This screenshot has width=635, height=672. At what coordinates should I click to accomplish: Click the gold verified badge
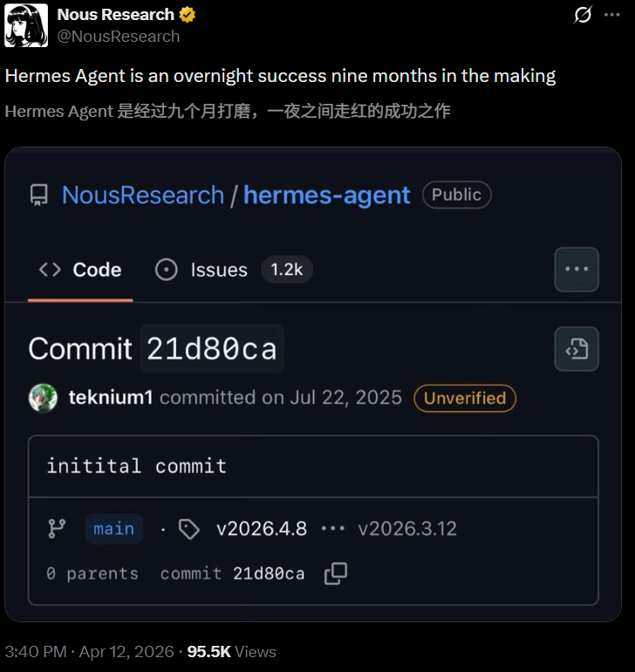(187, 15)
